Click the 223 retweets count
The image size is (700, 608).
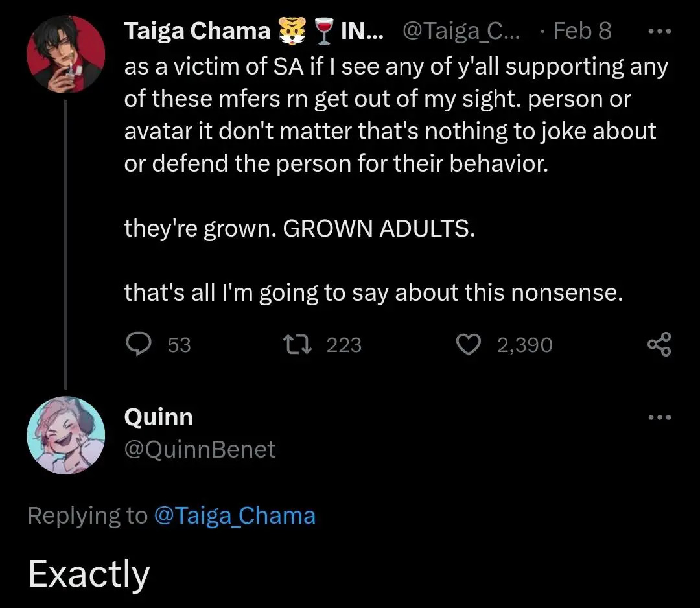pyautogui.click(x=344, y=345)
